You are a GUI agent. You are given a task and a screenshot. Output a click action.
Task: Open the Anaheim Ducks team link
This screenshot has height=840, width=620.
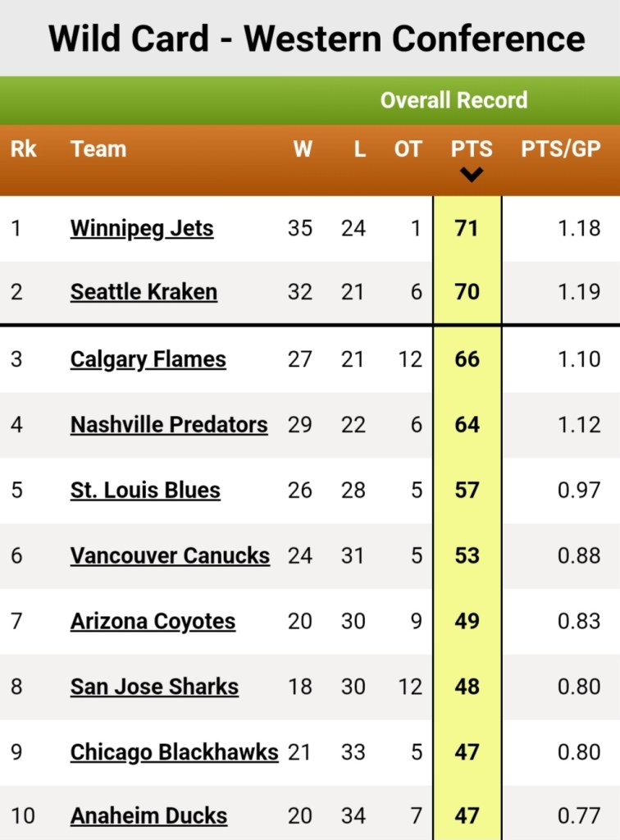coord(148,816)
